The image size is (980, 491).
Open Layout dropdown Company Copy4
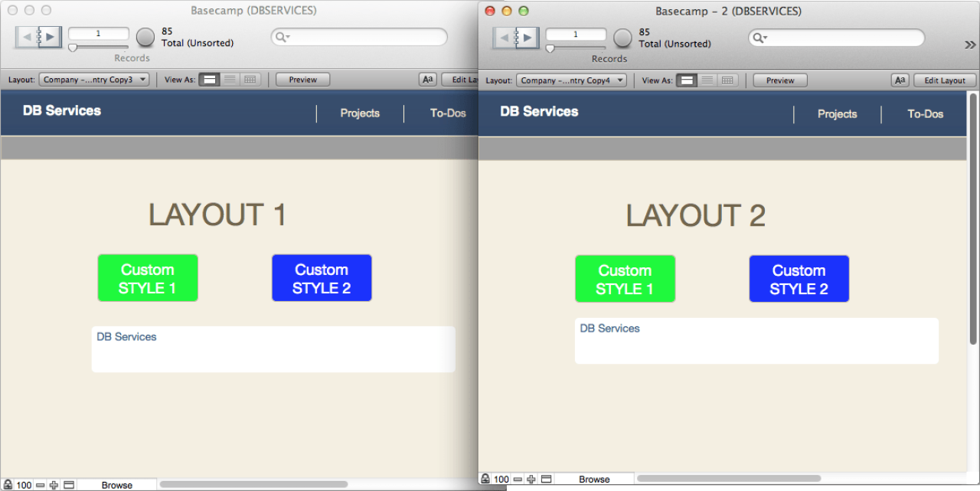pos(571,80)
